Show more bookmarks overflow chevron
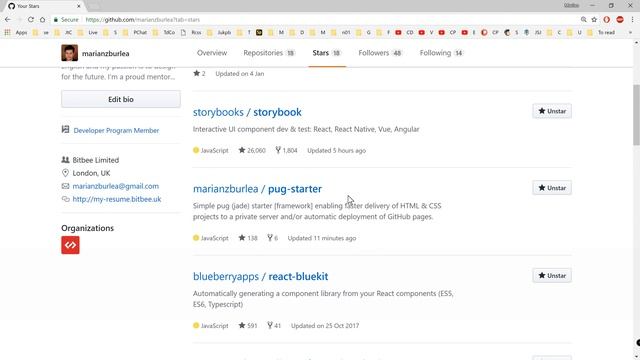640x360 pixels. tap(631, 32)
